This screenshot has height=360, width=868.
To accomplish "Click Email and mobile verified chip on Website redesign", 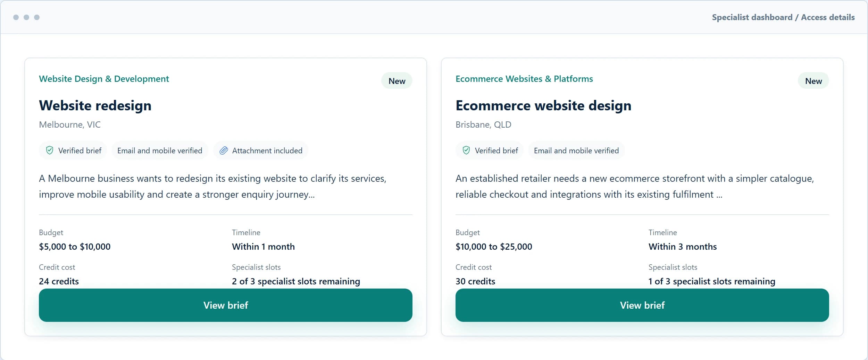I will [x=160, y=151].
